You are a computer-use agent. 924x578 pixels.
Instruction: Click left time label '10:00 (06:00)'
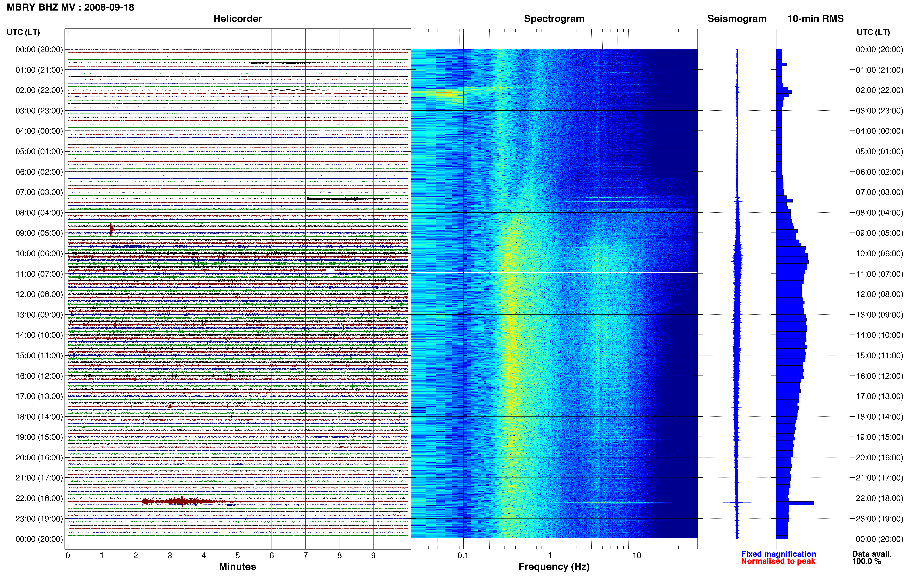[39, 253]
